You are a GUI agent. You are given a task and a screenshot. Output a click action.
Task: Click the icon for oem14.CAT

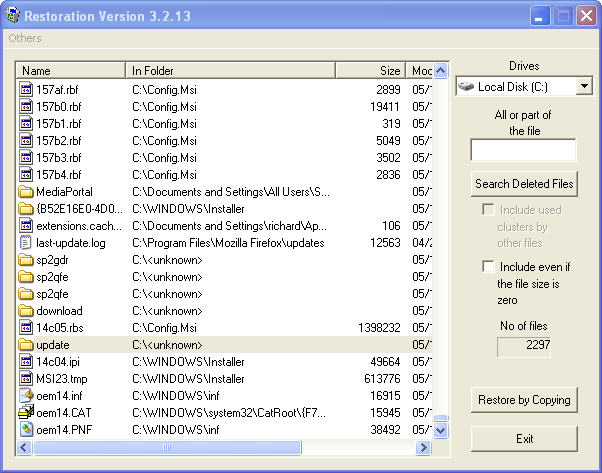pos(27,412)
